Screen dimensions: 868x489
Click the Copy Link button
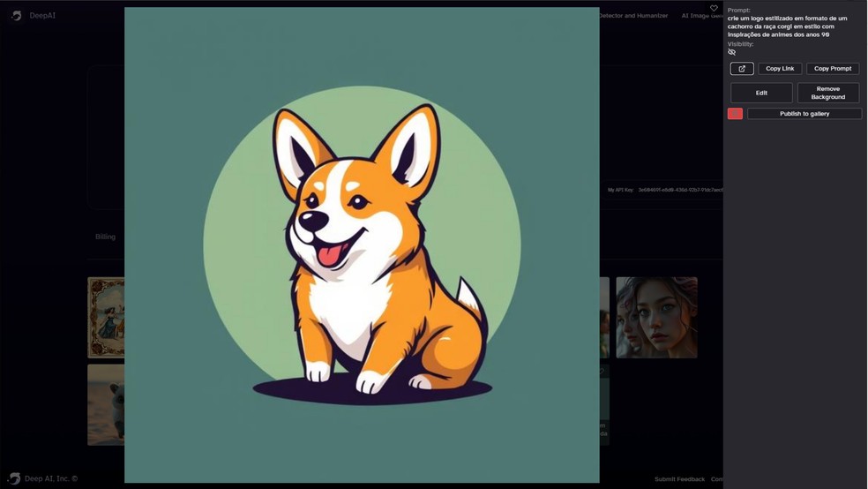780,69
